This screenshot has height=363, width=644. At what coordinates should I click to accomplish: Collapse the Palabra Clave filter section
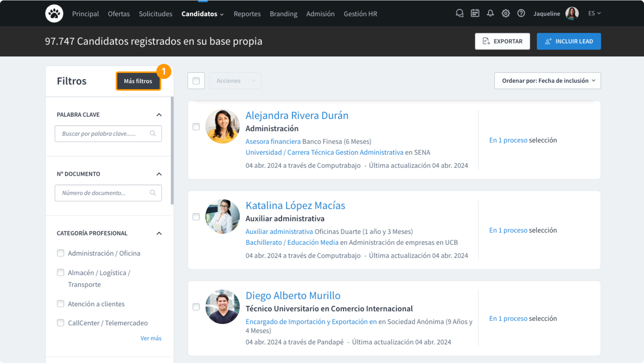pos(159,115)
